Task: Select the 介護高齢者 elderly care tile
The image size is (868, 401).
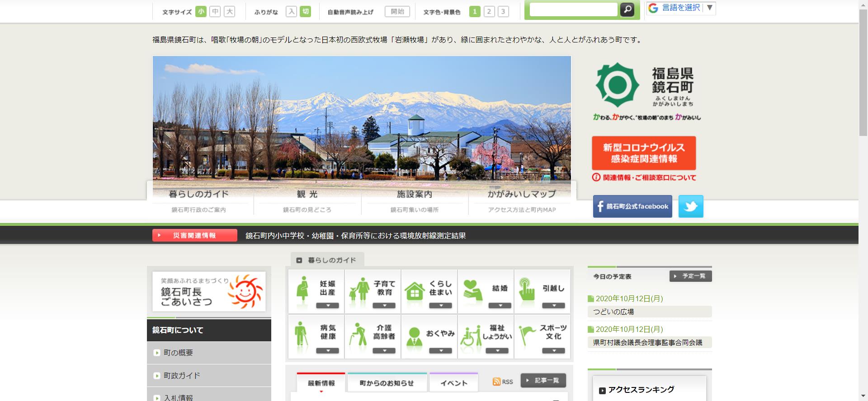Action: pos(373,336)
